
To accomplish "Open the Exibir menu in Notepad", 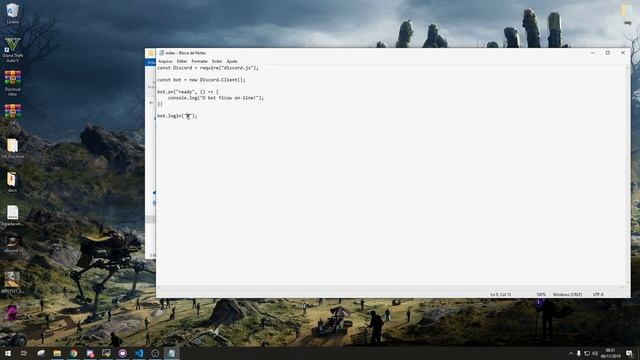I will pyautogui.click(x=217, y=61).
